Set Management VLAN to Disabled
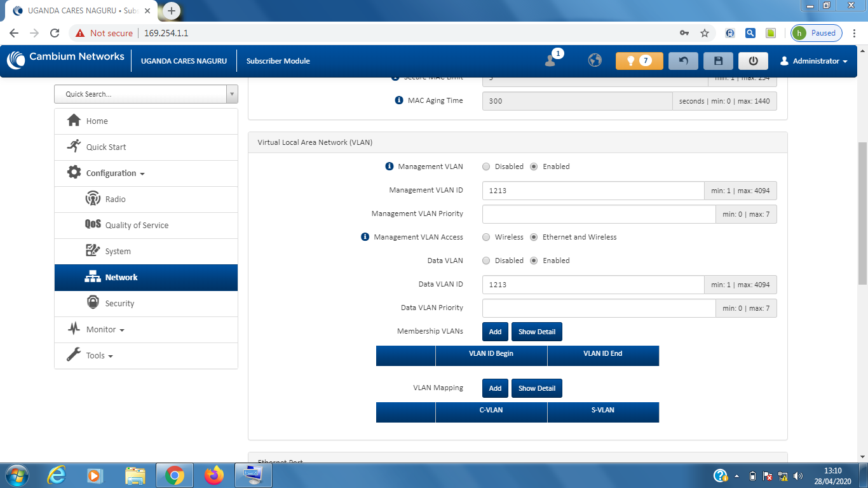 [486, 166]
